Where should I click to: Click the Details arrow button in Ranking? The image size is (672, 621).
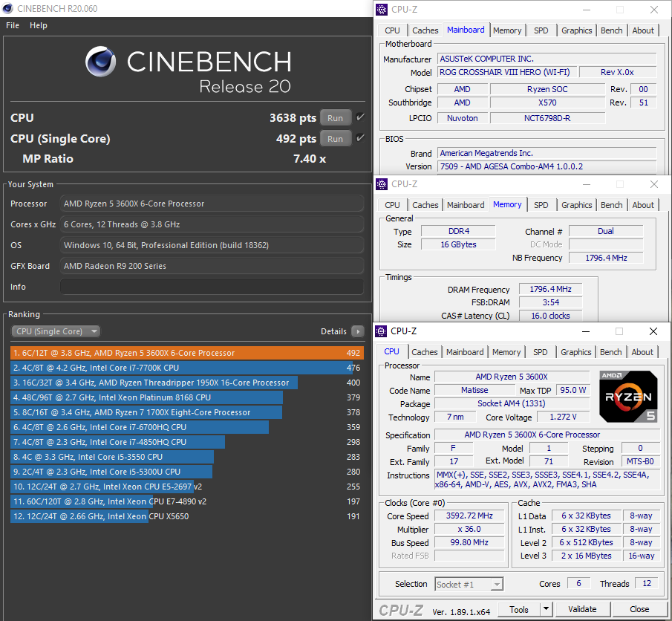pyautogui.click(x=357, y=331)
